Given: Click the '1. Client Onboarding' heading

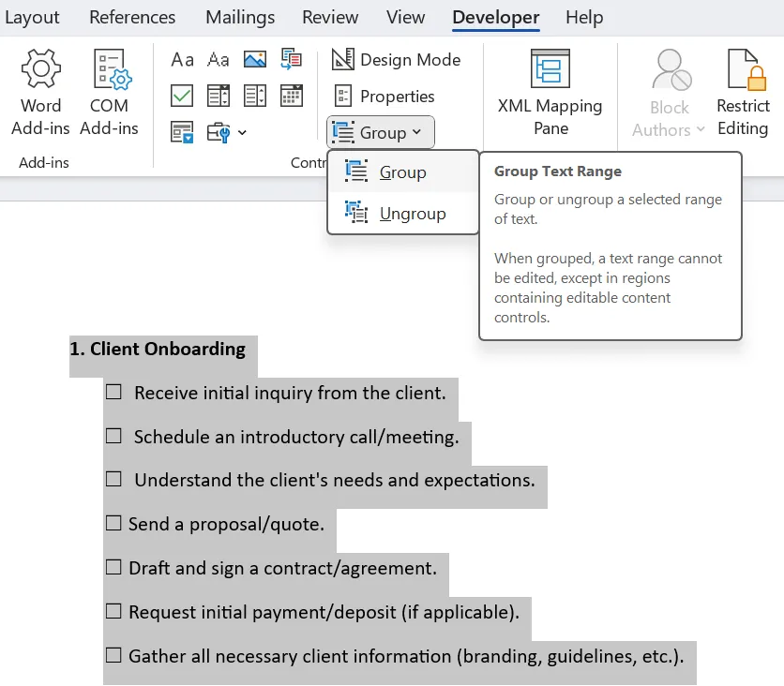Looking at the screenshot, I should point(158,349).
